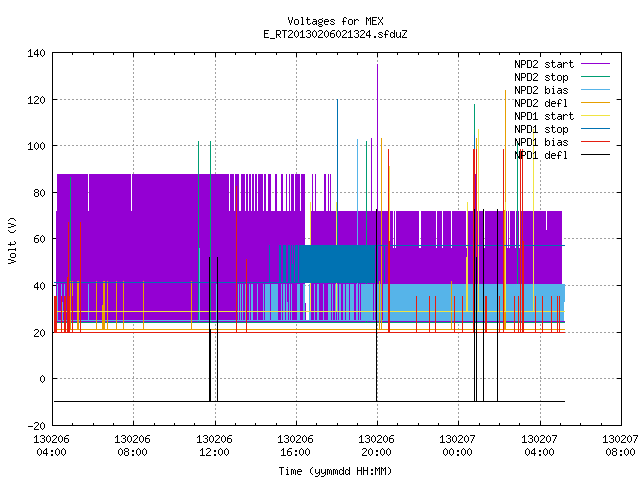Click the file name E_RT20130206021324.sfduZ subtitle
Image resolution: width=640 pixels, height=480 pixels.
click(x=335, y=34)
